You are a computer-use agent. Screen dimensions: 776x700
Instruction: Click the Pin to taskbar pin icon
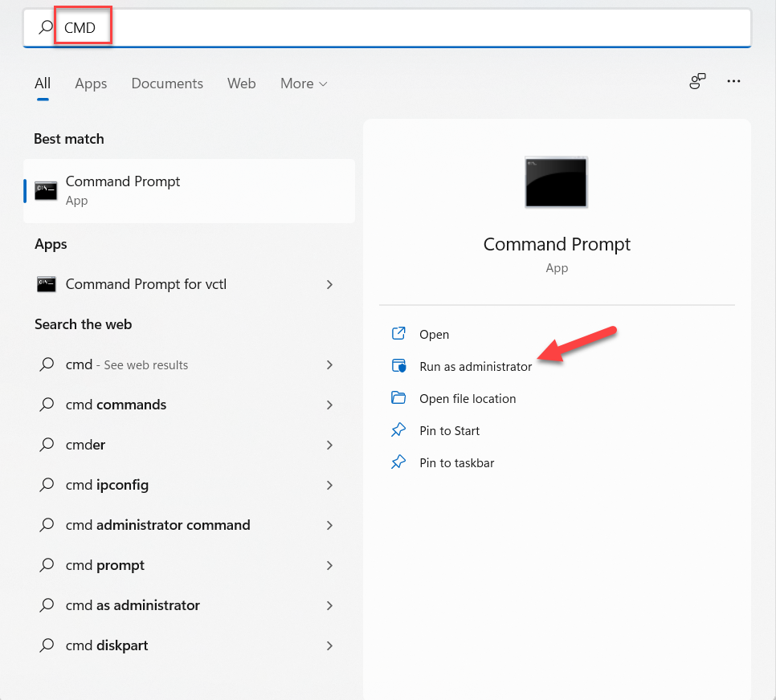398,462
